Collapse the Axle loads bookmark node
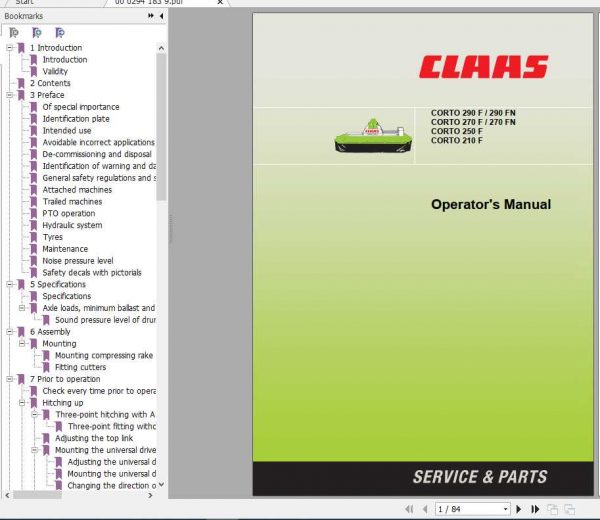The width and height of the screenshot is (600, 520). point(22,308)
